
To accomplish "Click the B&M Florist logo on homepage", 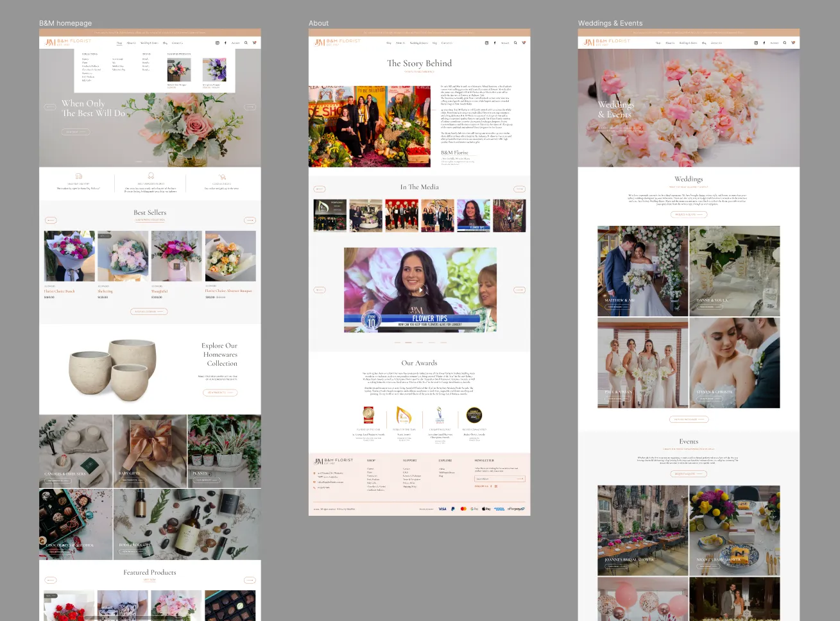I will coord(68,42).
